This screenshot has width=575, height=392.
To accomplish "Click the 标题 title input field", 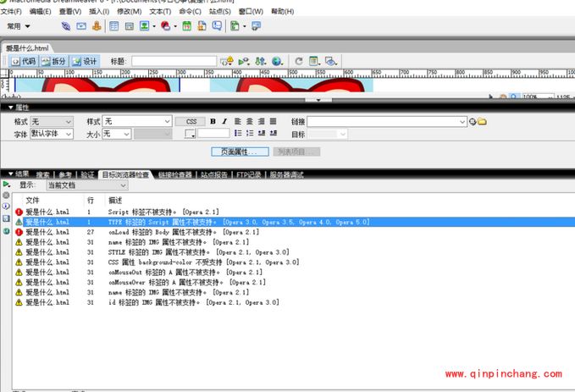I will pos(174,61).
